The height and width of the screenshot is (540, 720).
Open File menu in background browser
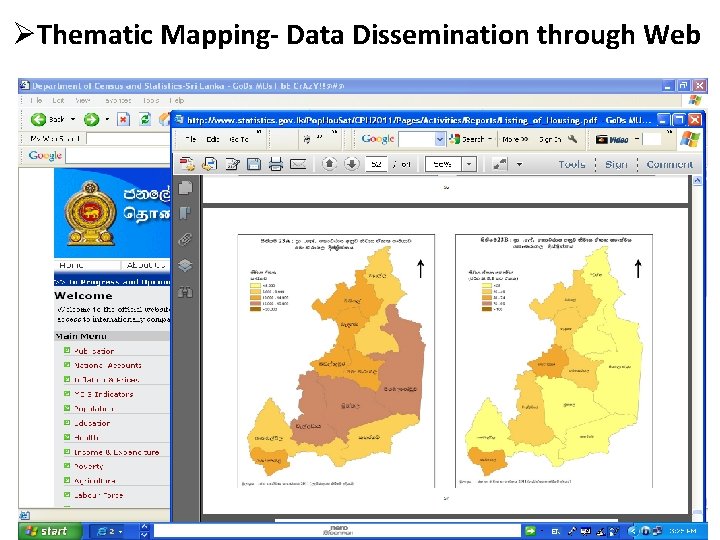tap(36, 100)
